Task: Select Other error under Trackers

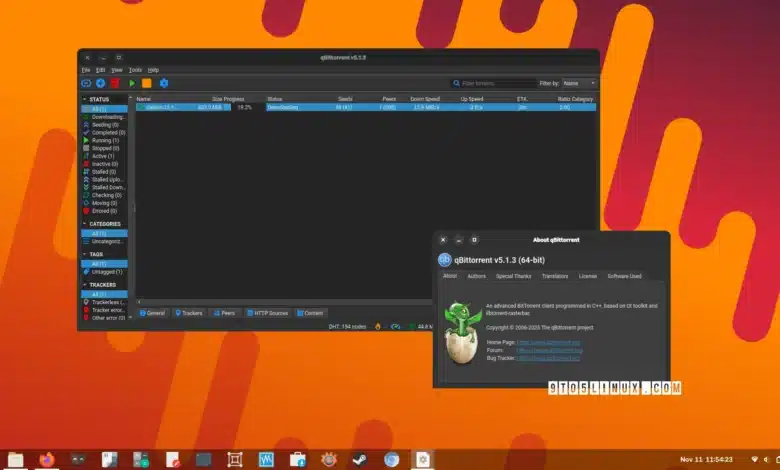Action: [104, 318]
